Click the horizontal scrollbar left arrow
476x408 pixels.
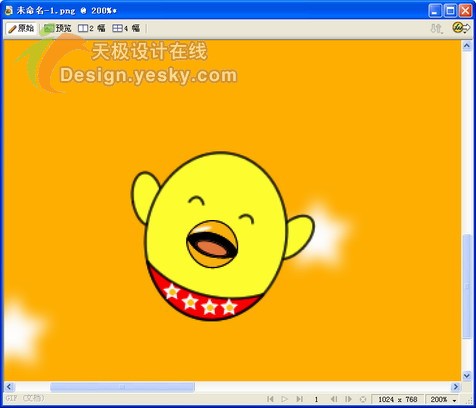click(x=9, y=387)
